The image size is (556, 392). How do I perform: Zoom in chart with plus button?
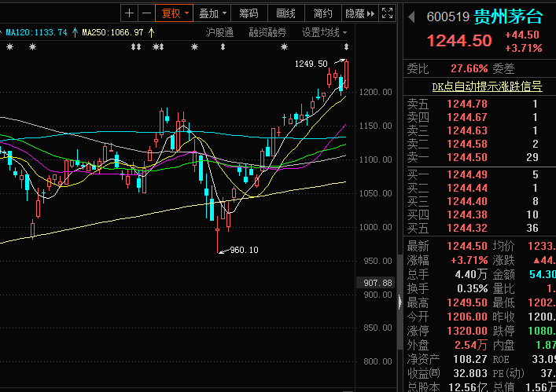point(130,13)
